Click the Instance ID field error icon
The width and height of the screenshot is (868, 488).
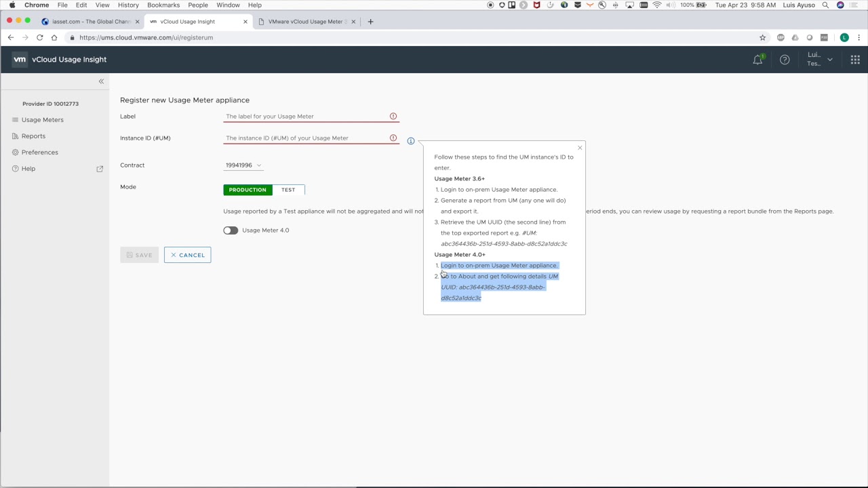click(x=393, y=138)
